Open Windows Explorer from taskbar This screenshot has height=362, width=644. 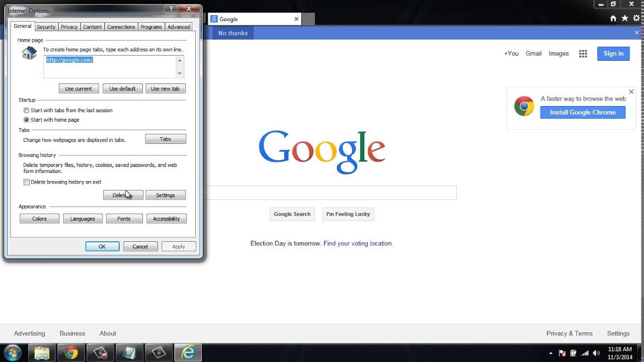pos(42,352)
